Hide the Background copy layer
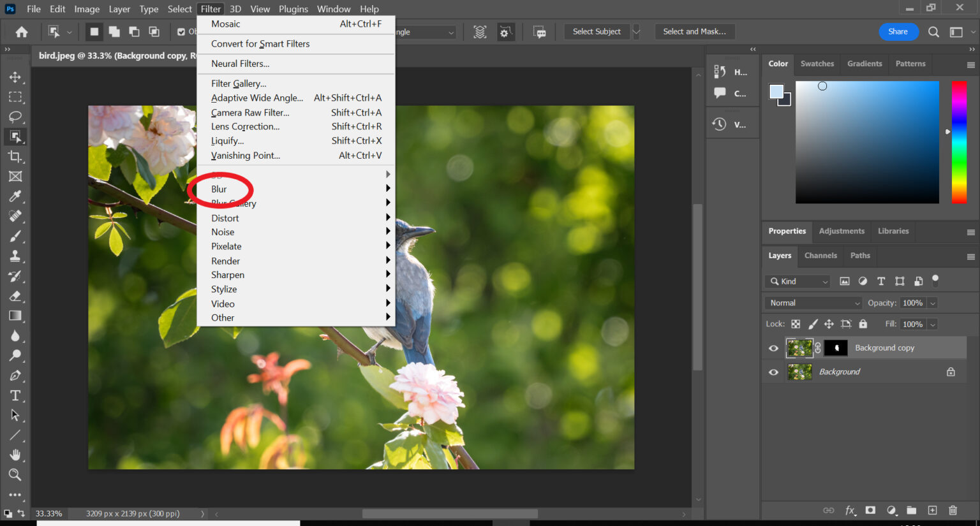This screenshot has height=526, width=980. pyautogui.click(x=773, y=348)
